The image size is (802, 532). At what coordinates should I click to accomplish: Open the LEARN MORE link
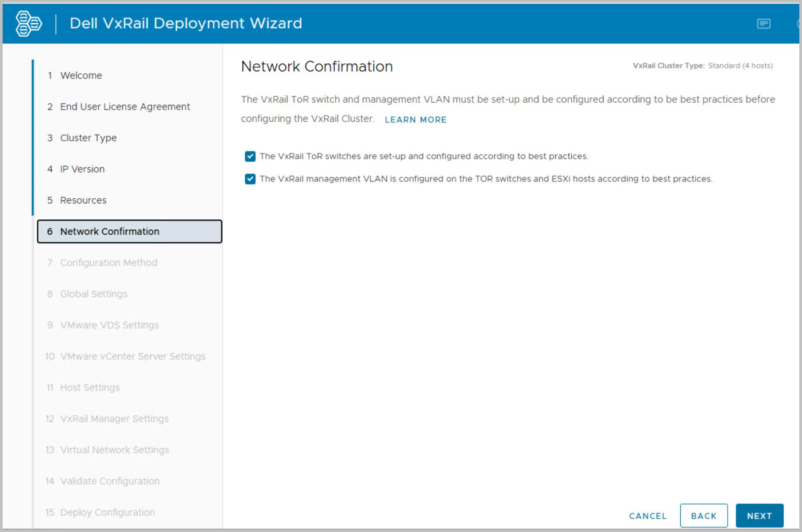click(415, 120)
